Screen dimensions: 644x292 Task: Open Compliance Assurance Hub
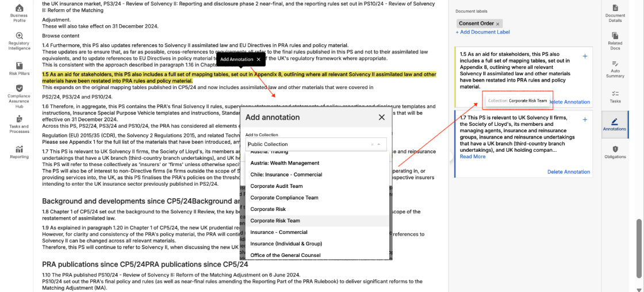(x=19, y=95)
